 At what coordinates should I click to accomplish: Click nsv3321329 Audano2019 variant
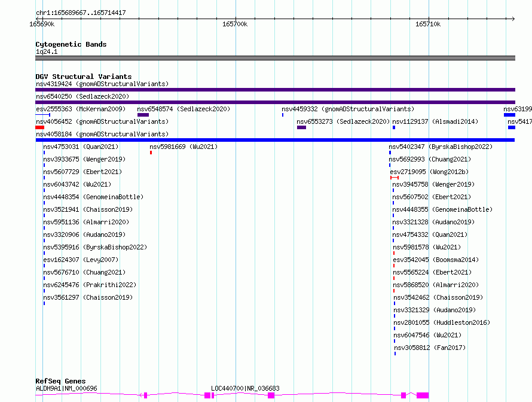435,310
